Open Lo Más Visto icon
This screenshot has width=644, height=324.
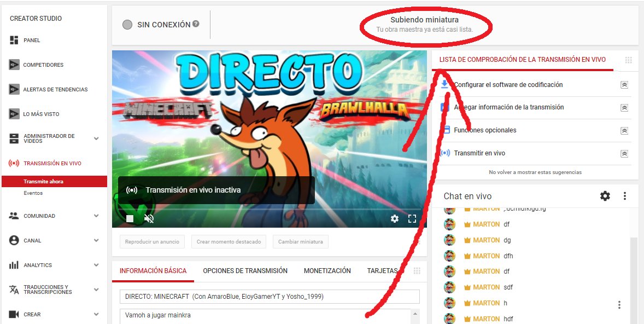point(14,114)
